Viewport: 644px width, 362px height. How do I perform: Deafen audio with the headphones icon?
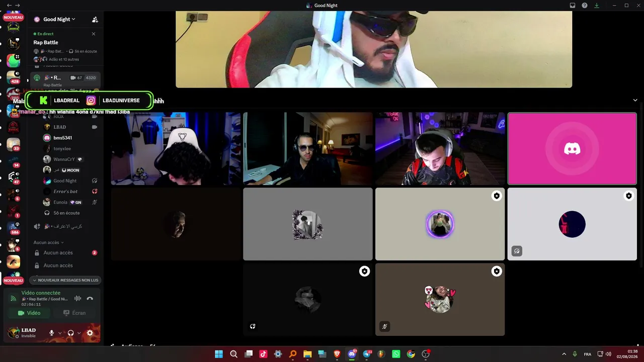pyautogui.click(x=71, y=333)
